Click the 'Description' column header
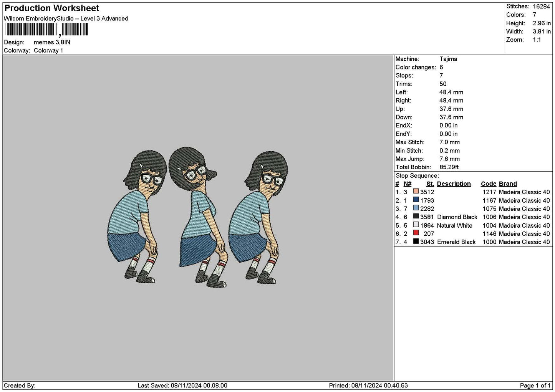Image resolution: width=555 pixels, height=392 pixels. pos(454,184)
